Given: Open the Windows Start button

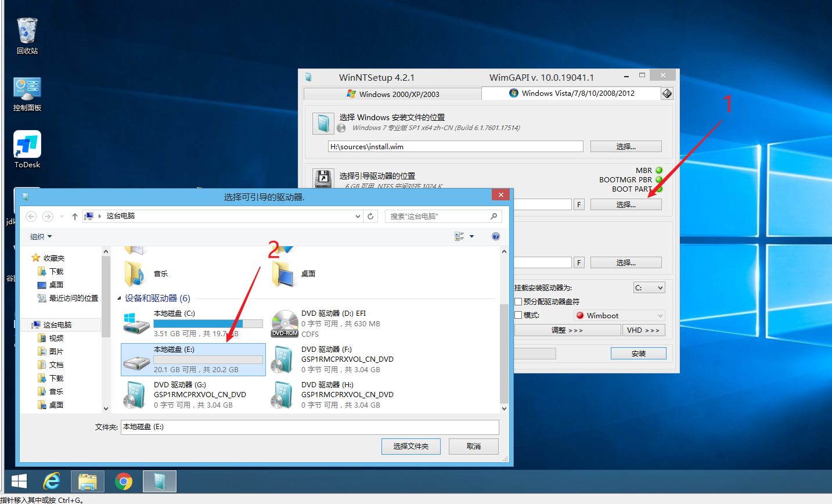Looking at the screenshot, I should (19, 481).
